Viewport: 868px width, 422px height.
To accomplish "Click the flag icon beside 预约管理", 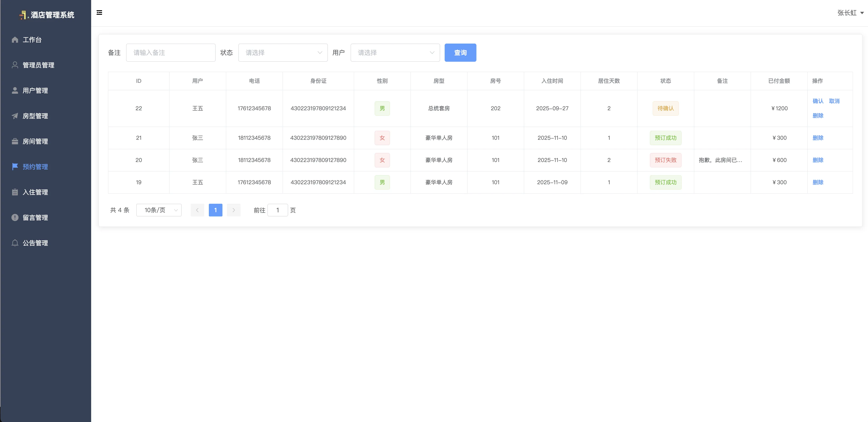I will click(15, 167).
